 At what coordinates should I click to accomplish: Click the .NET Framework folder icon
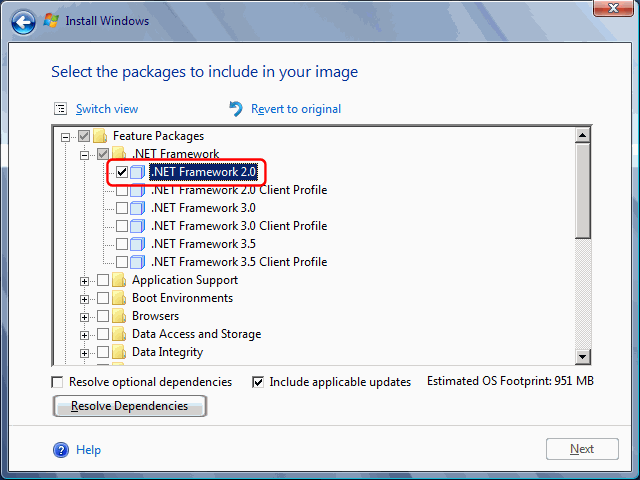(119, 153)
